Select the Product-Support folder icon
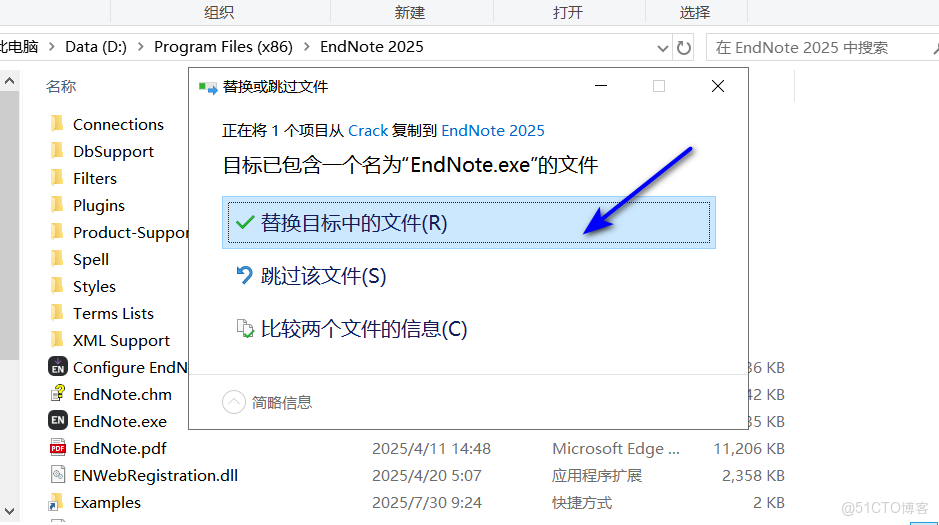The width and height of the screenshot is (939, 525). [57, 231]
